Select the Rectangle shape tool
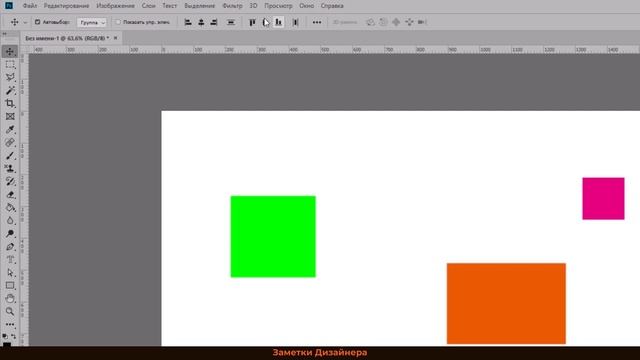The height and width of the screenshot is (360, 640). (x=10, y=285)
